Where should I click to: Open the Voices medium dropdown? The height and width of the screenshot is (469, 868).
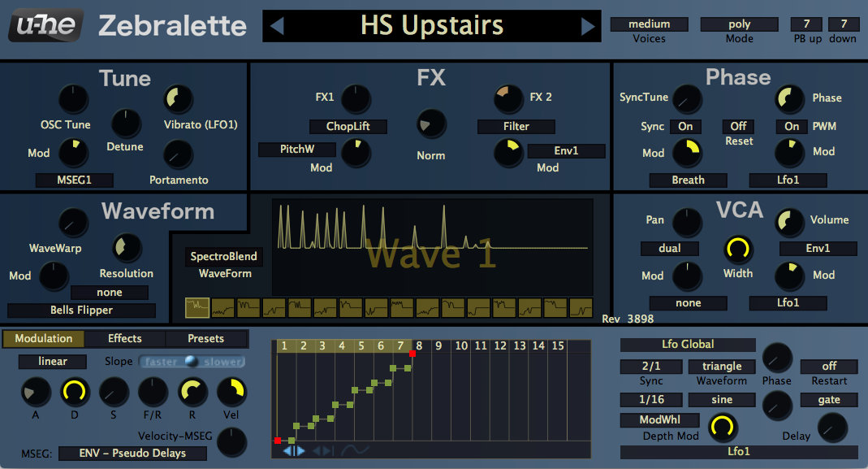tap(650, 24)
